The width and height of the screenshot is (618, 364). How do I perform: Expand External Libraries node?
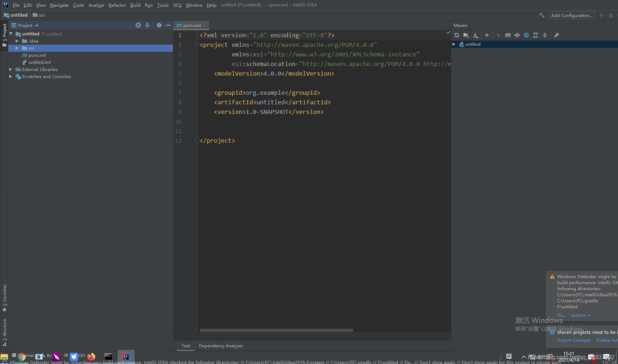pos(11,70)
